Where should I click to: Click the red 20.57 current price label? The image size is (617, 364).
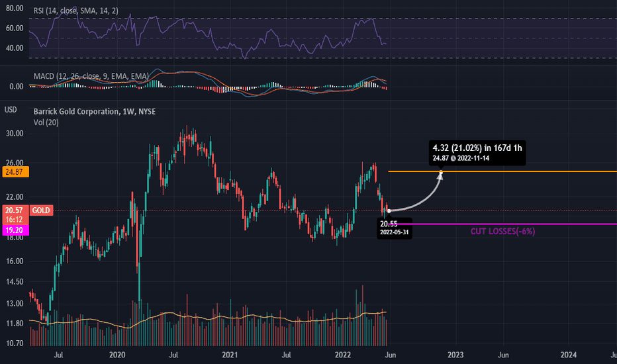(x=15, y=210)
